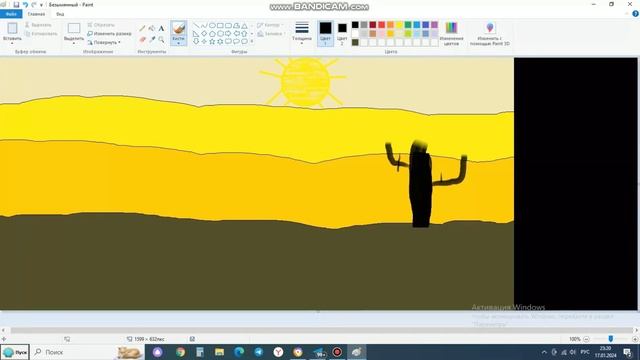Click the Crop (Обрезать) button
Image resolution: width=640 pixels, height=360 pixels.
101,25
